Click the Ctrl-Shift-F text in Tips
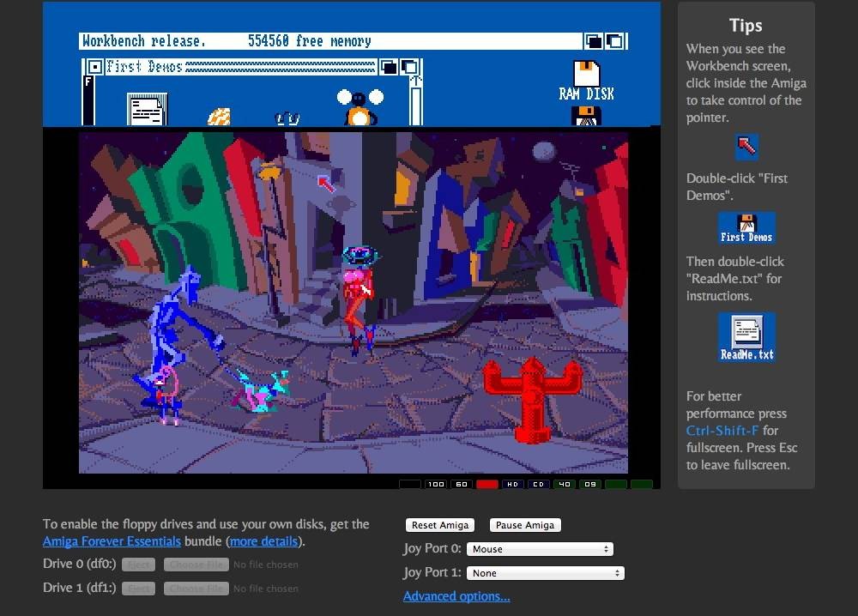The height and width of the screenshot is (616, 858). (722, 431)
